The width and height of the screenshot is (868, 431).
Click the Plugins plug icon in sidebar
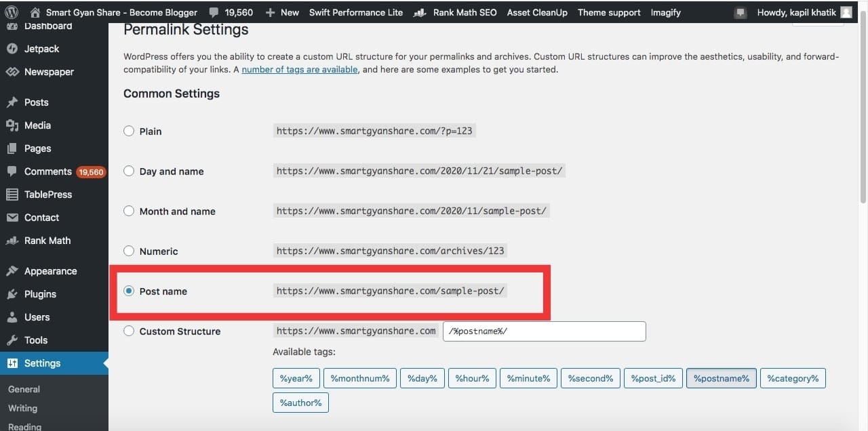[12, 294]
